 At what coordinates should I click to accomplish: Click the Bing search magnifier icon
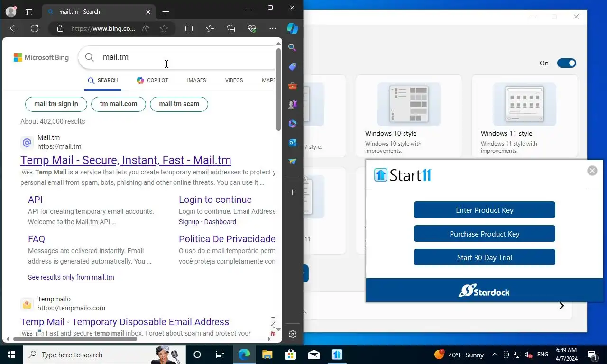89,57
